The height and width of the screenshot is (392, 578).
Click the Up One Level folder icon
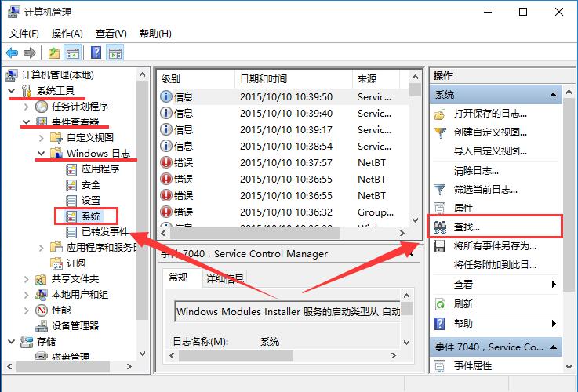pos(53,53)
